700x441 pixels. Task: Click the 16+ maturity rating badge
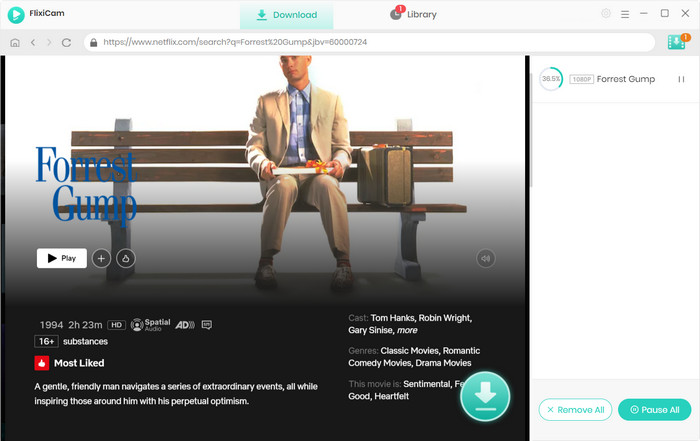[46, 341]
